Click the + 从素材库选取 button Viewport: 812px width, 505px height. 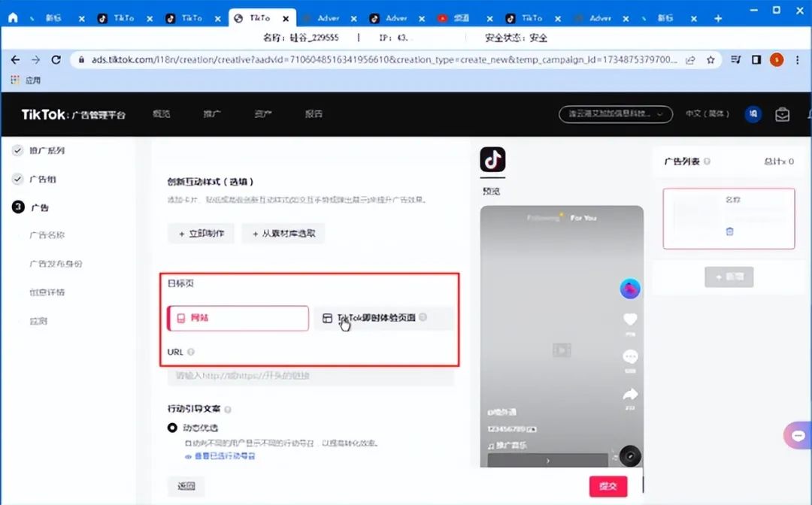pos(283,234)
